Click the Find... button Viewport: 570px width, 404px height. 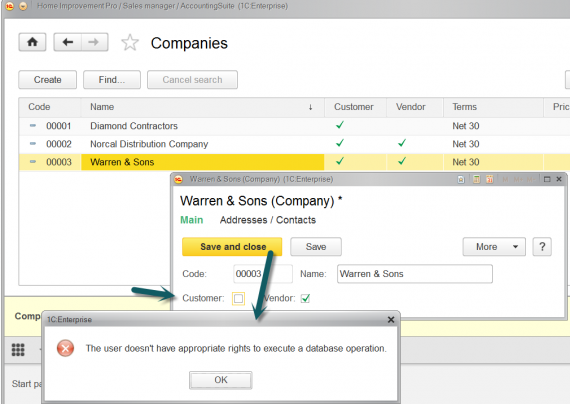(x=112, y=80)
